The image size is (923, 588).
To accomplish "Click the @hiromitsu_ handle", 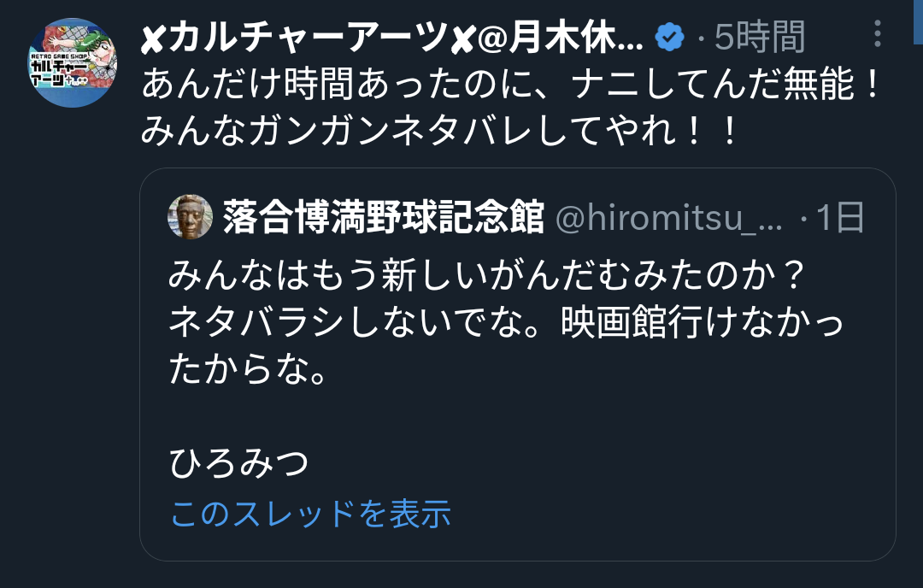I will [x=669, y=218].
